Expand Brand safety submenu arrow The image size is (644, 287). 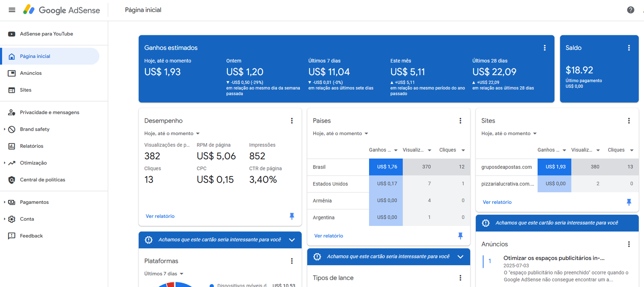coord(4,129)
